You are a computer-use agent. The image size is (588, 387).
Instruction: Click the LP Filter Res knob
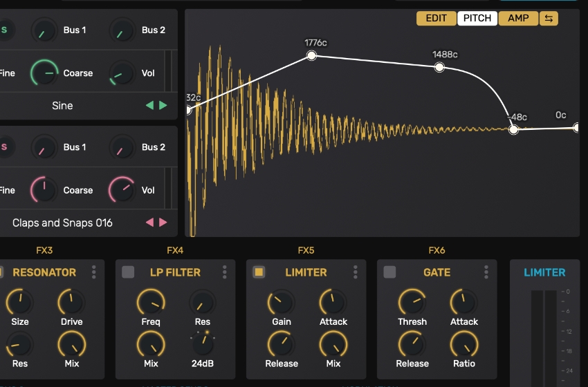[x=203, y=302]
